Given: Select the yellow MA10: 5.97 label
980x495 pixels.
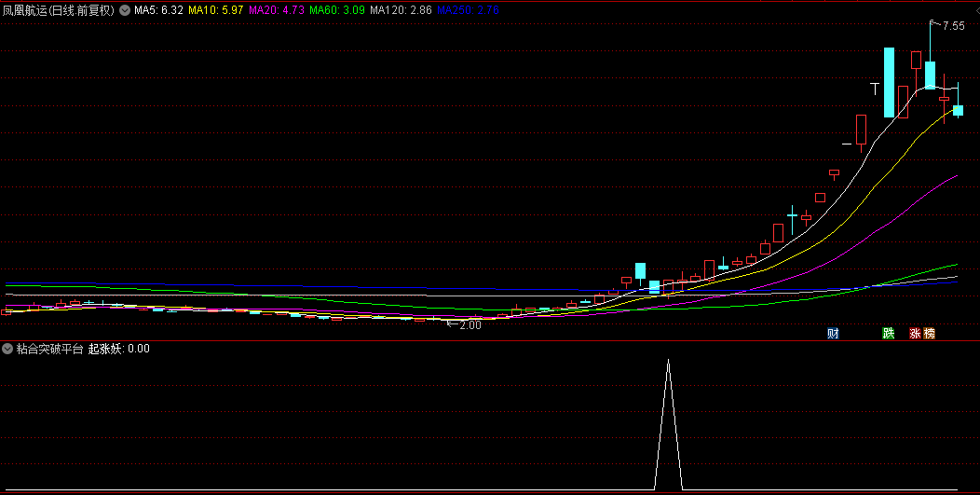Looking at the screenshot, I should tap(216, 11).
